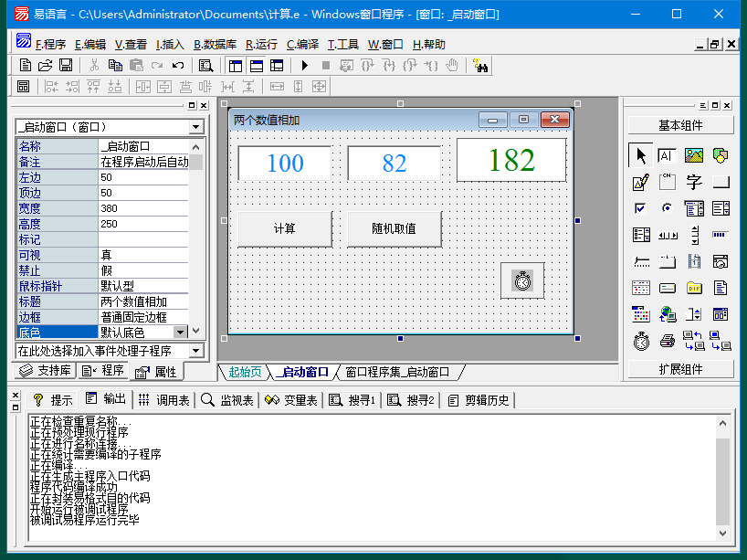Pick the stopwatch timer component in palette
The width and height of the screenshot is (747, 560).
[641, 342]
